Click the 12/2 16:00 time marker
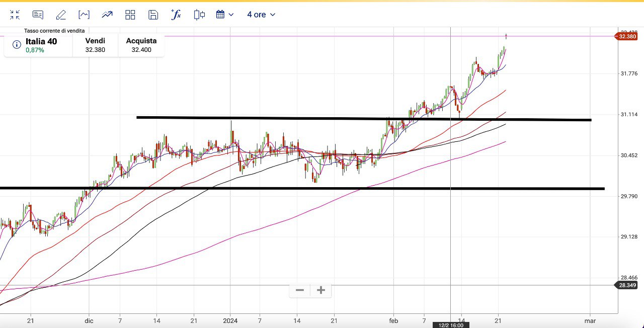Screen dimensions: 644x328 point(450,325)
